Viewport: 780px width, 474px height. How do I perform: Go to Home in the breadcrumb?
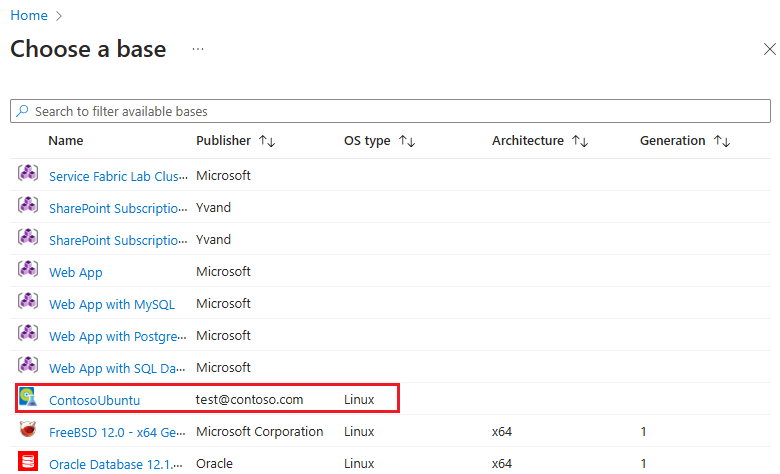(x=29, y=16)
